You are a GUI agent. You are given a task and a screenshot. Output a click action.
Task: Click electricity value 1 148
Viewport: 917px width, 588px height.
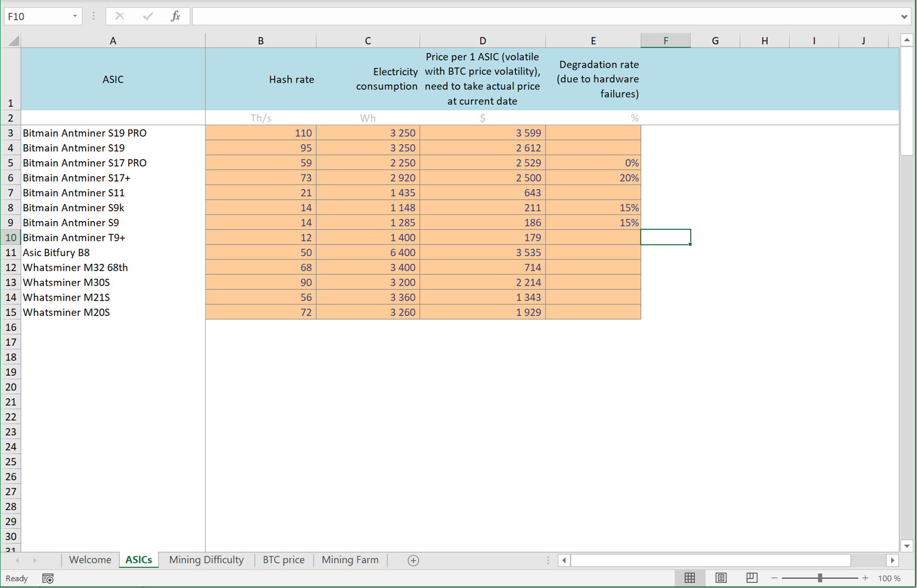click(368, 207)
